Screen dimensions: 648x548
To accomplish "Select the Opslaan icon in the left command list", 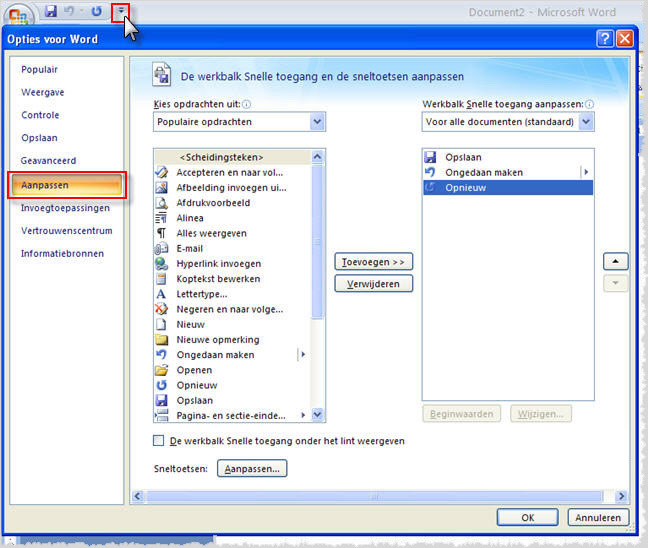I will coord(161,400).
